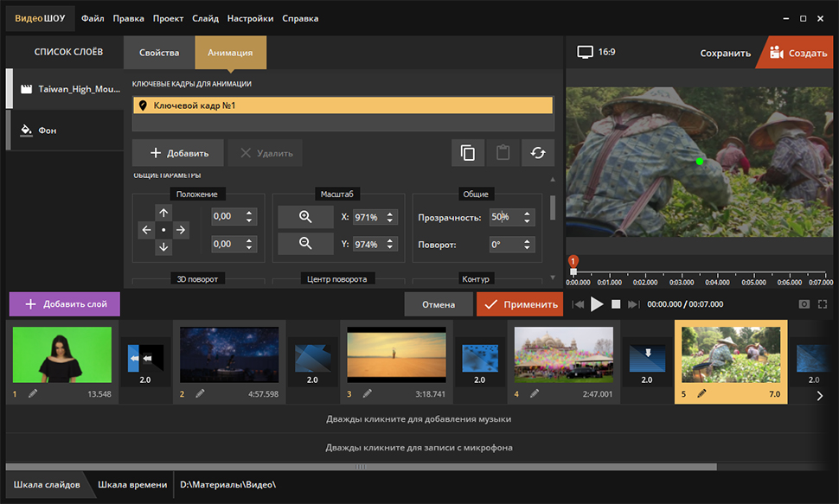Click the paste keyframe clipboard icon
Image resolution: width=839 pixels, height=504 pixels.
click(x=503, y=153)
